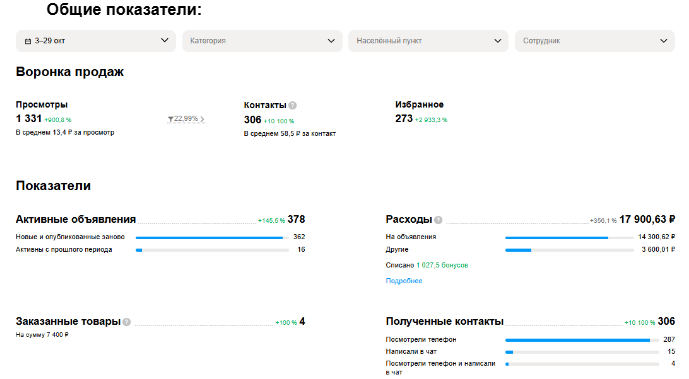Image resolution: width=689 pixels, height=379 pixels.
Task: Open the Подробнее link under Расходы
Action: point(404,281)
